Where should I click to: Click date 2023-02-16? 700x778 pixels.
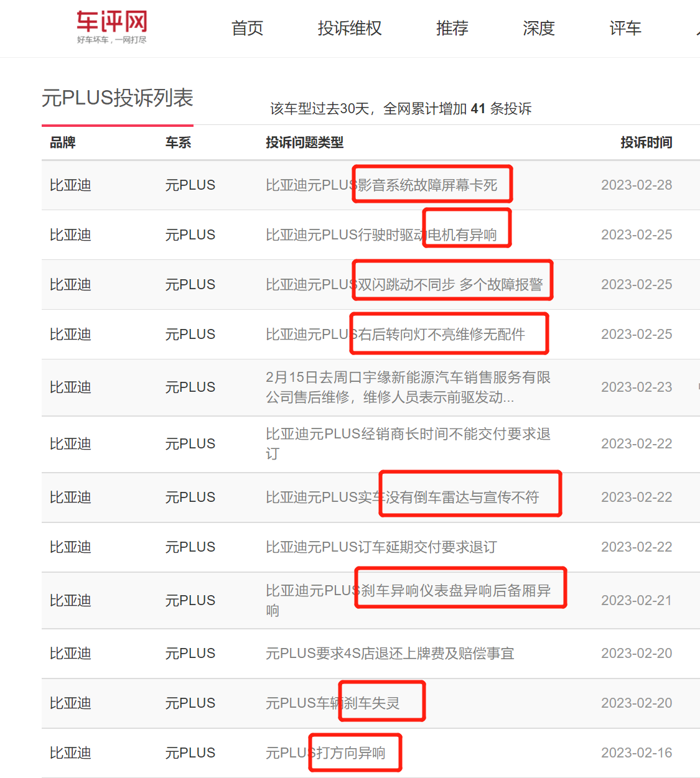tap(637, 753)
